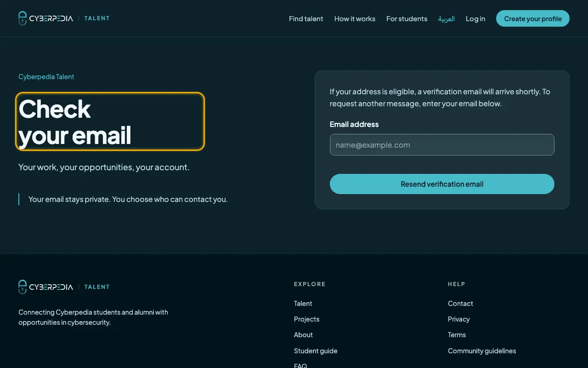Click 'Your email stays private' note
The width and height of the screenshot is (588, 368).
point(128,199)
